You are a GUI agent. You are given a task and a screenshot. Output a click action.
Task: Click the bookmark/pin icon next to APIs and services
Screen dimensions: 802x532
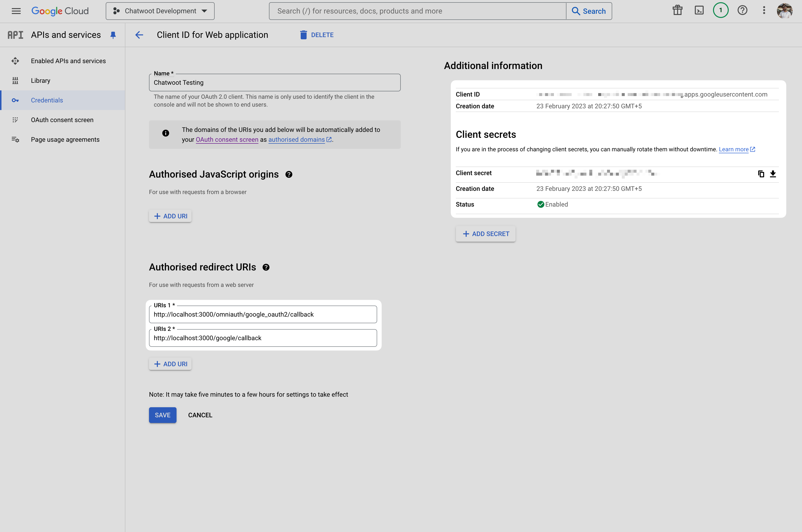(113, 34)
